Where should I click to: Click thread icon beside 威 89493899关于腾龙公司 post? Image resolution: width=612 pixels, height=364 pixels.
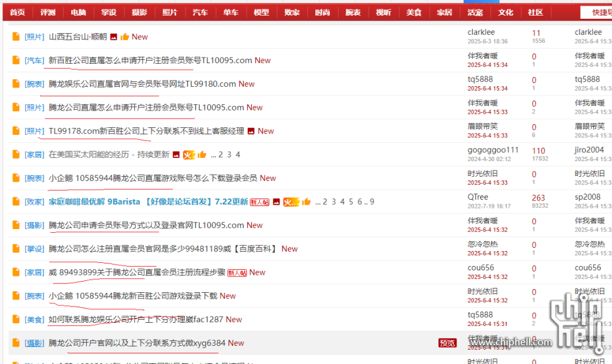[16, 272]
